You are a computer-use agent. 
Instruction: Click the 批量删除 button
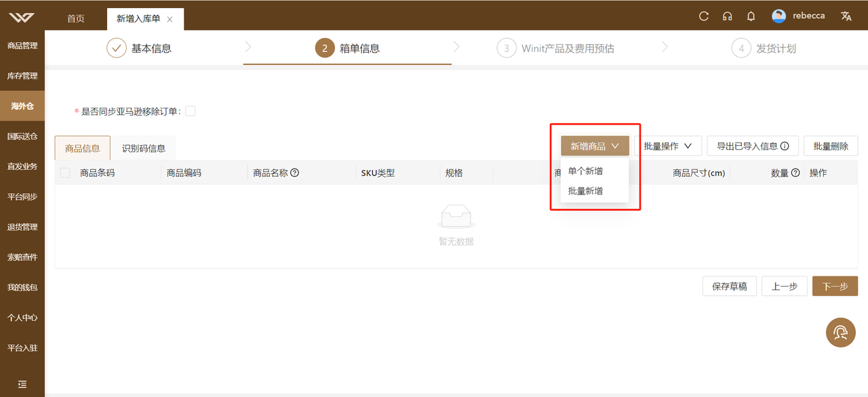831,146
